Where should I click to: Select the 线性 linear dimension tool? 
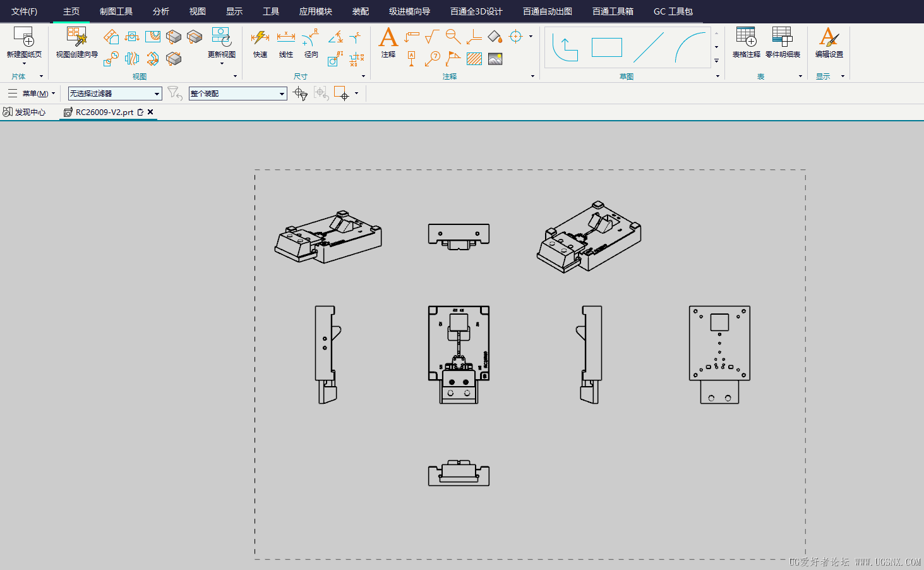(x=285, y=38)
